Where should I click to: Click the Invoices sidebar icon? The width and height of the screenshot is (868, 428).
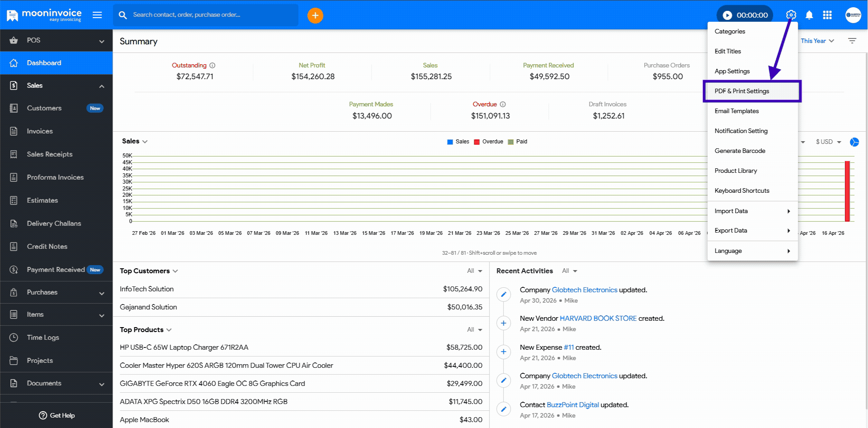pyautogui.click(x=14, y=131)
